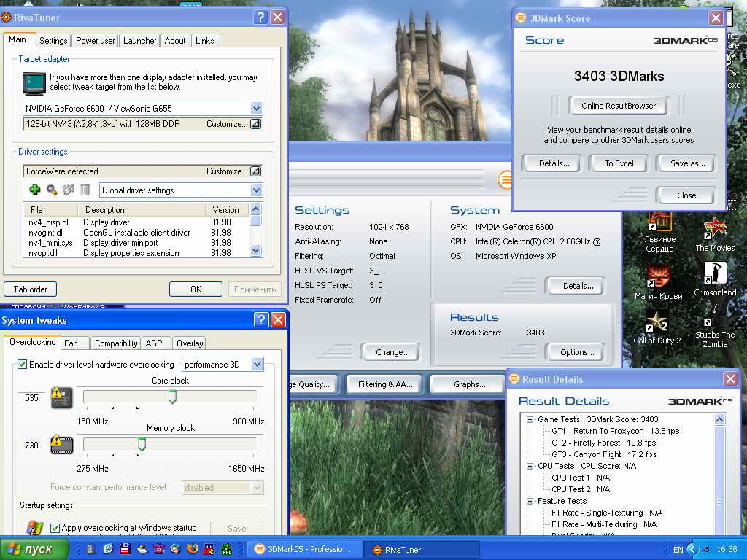Switch to the Power user tab

tap(96, 41)
